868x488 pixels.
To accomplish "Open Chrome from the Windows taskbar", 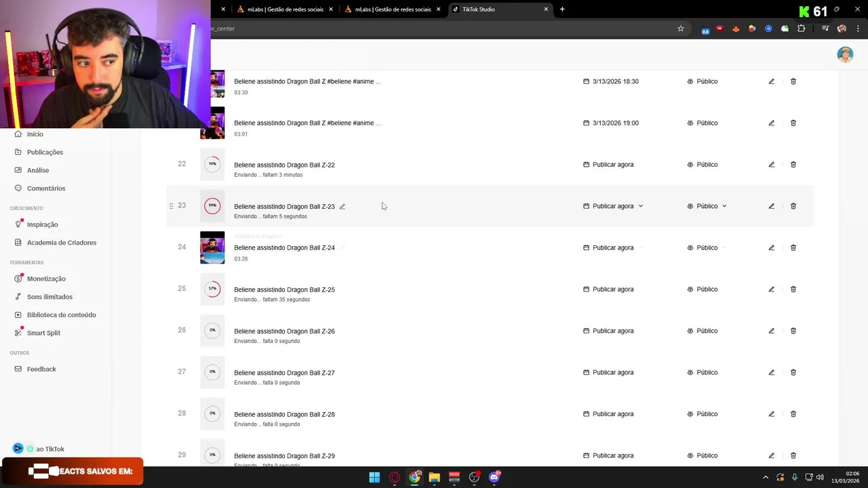I will pyautogui.click(x=414, y=477).
